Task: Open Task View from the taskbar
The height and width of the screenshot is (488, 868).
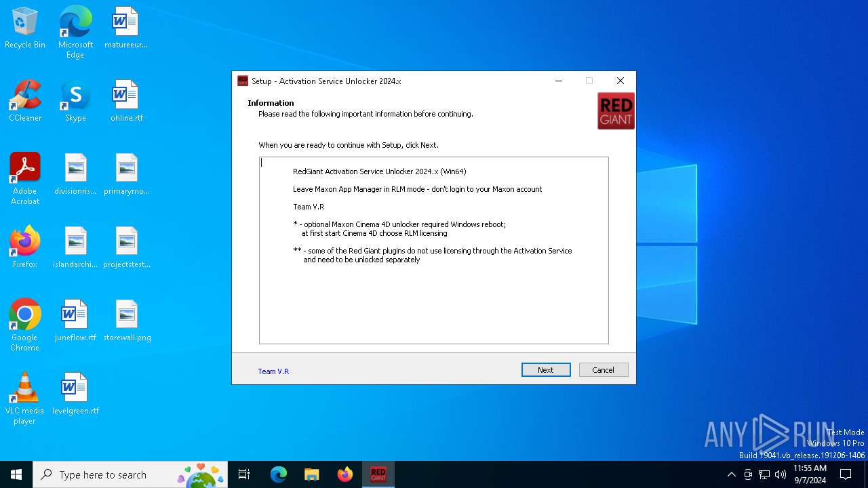Action: [244, 474]
